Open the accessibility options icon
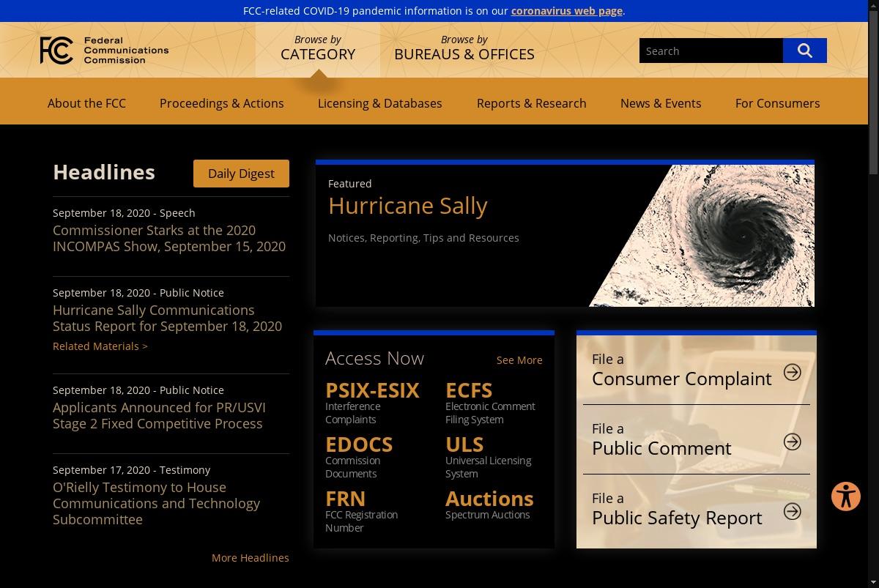This screenshot has height=588, width=879. click(x=846, y=496)
